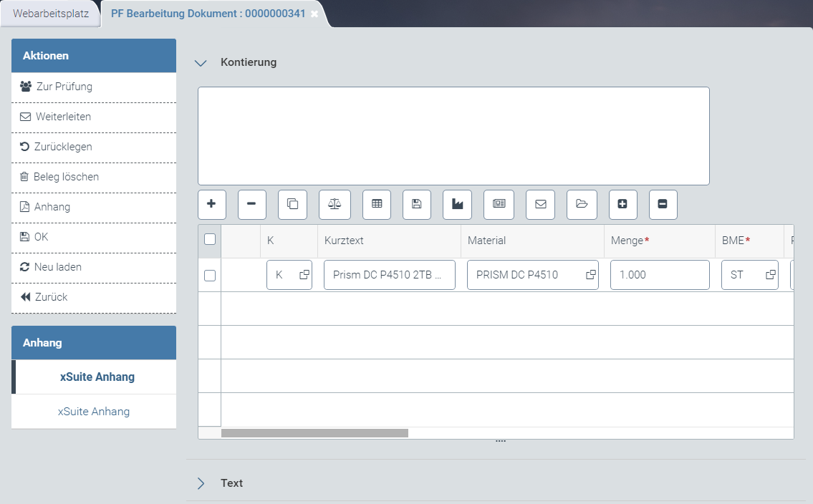The image size is (813, 504).
Task: Collapse the Kontierung section
Action: [201, 62]
